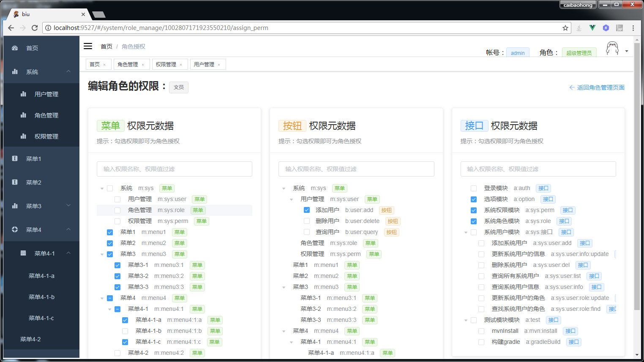Focus the filter input in 菜单 panel
This screenshot has width=644, height=362.
coord(175,169)
